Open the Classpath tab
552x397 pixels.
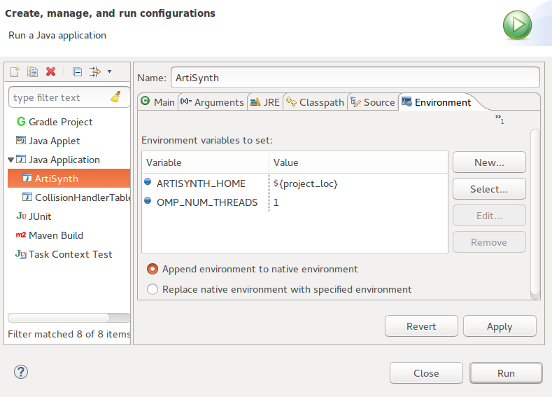tap(315, 102)
